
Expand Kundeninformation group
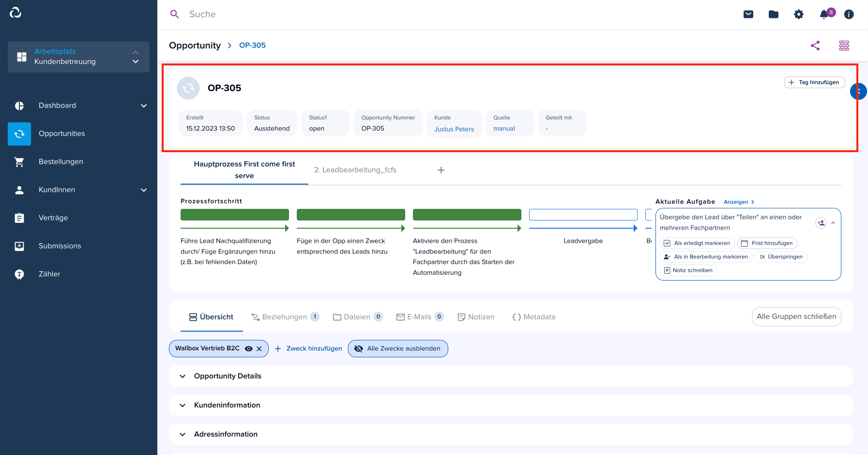click(x=511, y=405)
